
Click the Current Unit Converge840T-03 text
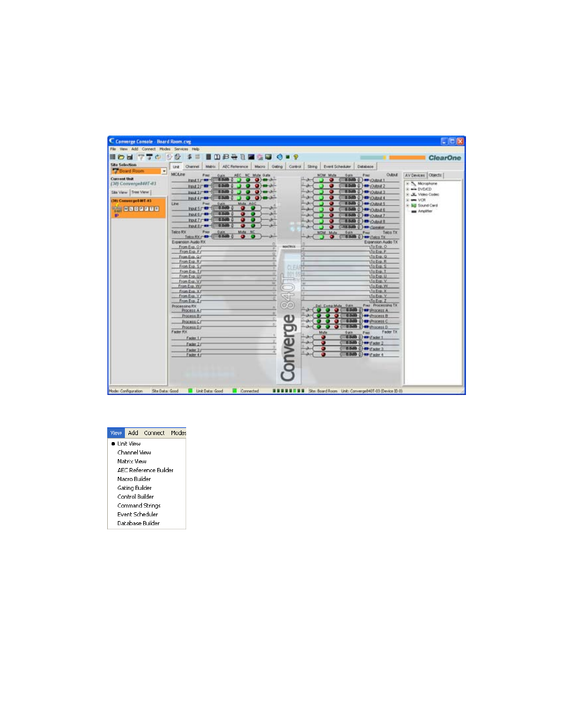pyautogui.click(x=134, y=183)
